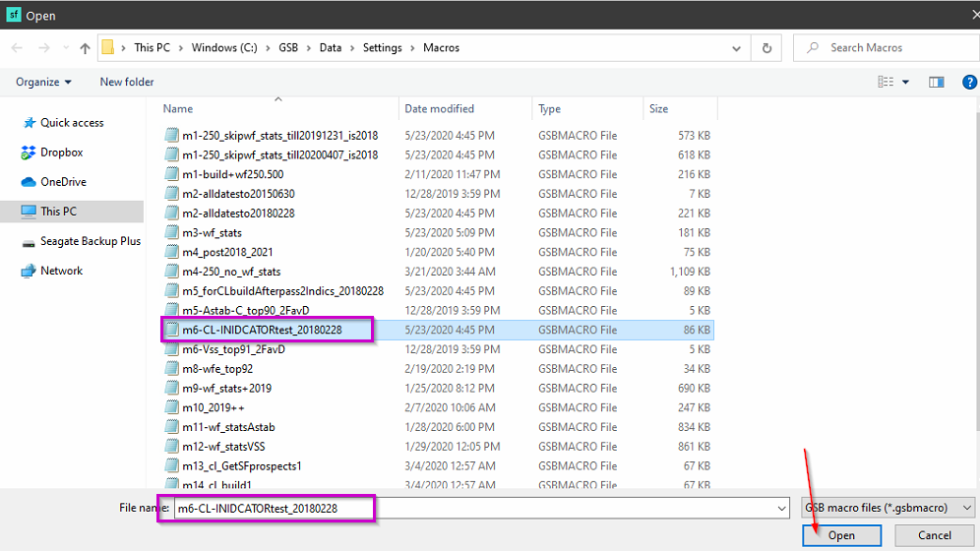Viewport: 980px width, 551px height.
Task: Expand address bar previous locations dropdown
Action: [x=736, y=47]
